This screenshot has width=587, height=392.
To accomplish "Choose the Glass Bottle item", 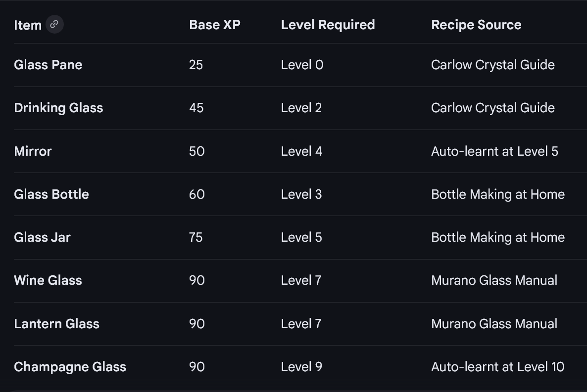I will coord(51,194).
